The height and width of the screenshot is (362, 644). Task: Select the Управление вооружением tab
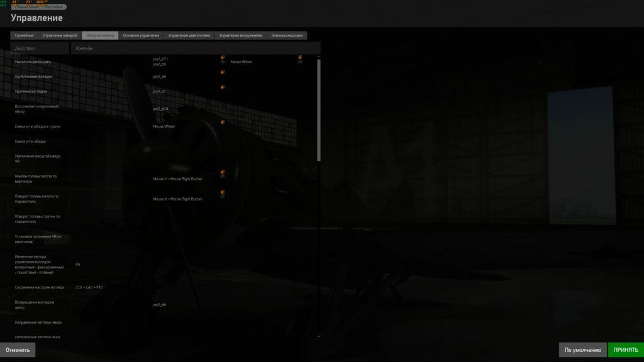(x=241, y=35)
